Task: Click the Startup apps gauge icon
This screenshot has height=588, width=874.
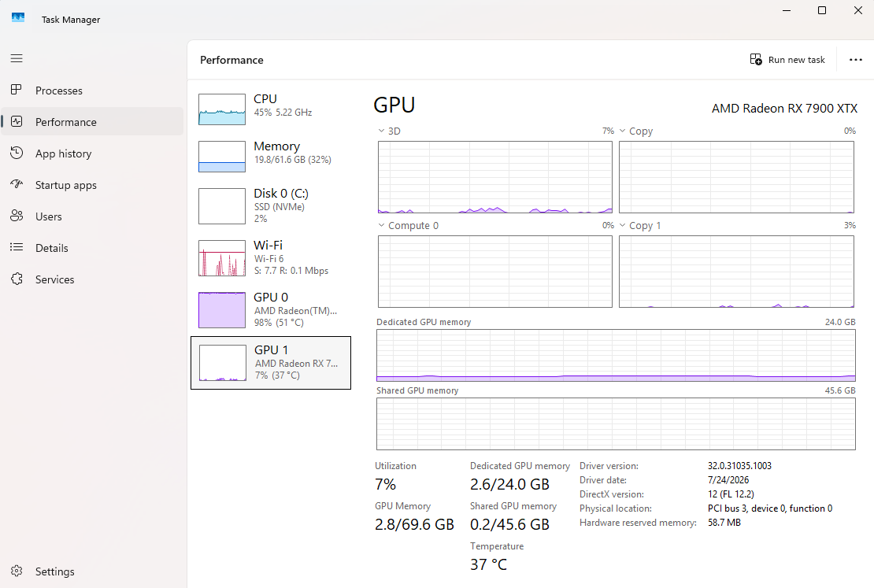Action: (17, 184)
